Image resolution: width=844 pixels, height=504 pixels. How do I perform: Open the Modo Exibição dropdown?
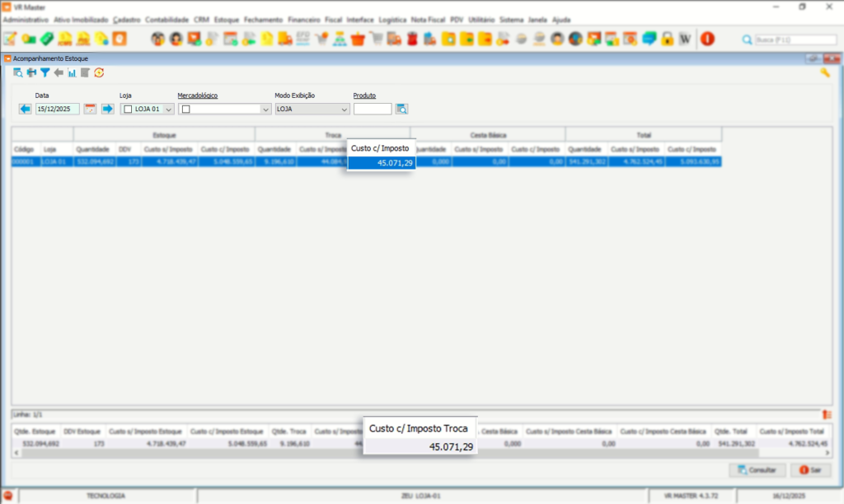click(345, 109)
